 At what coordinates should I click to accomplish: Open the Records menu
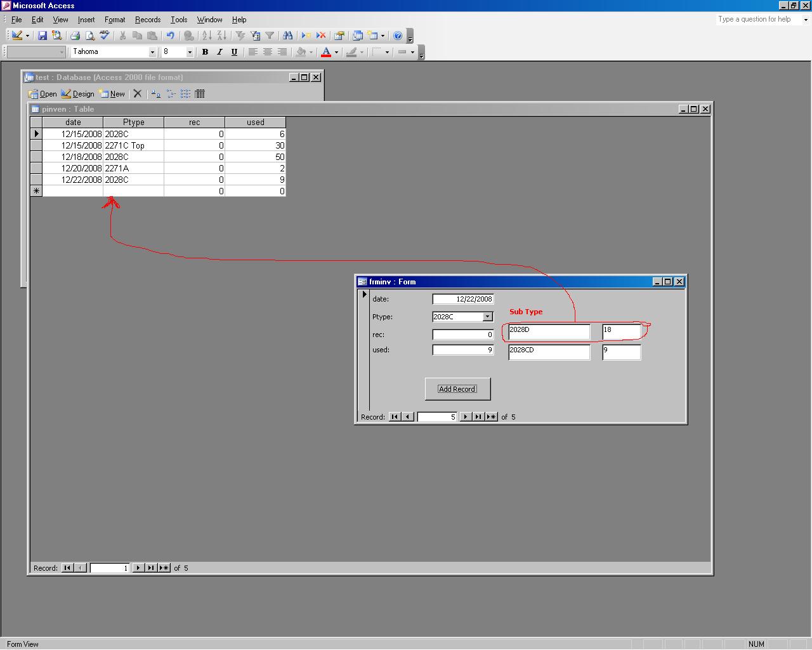click(x=147, y=20)
